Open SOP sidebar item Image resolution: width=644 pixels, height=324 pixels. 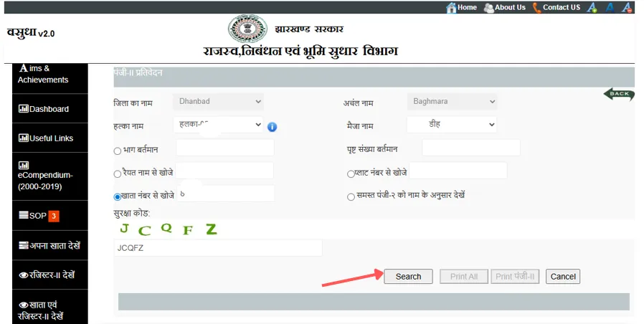50,216
